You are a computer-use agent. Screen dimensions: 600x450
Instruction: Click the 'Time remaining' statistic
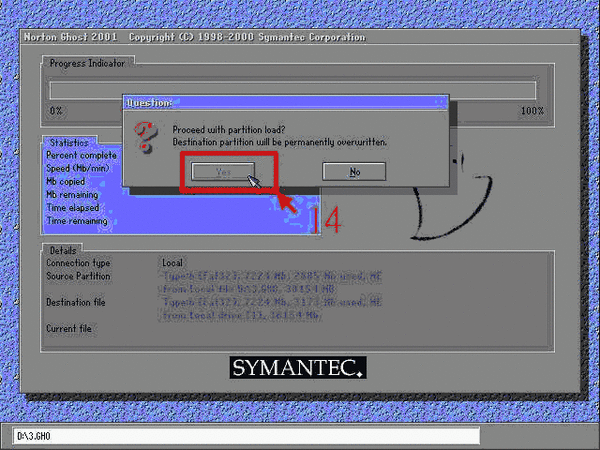tap(77, 221)
